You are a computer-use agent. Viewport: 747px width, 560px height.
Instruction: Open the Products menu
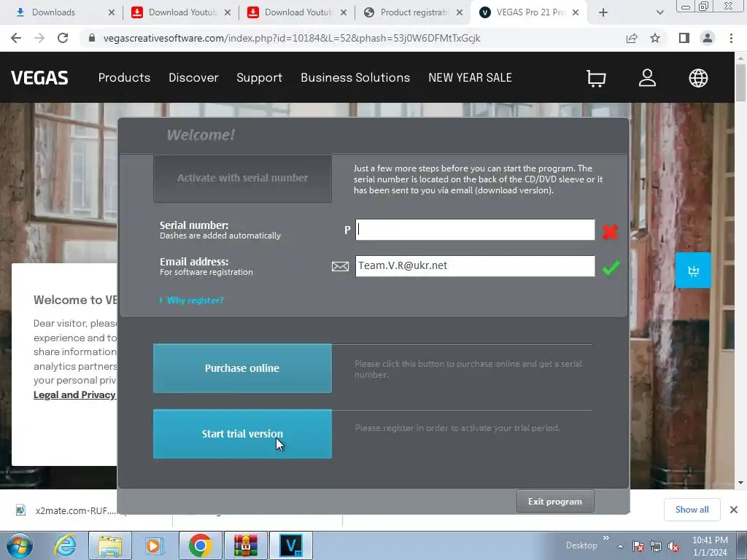[x=124, y=77]
